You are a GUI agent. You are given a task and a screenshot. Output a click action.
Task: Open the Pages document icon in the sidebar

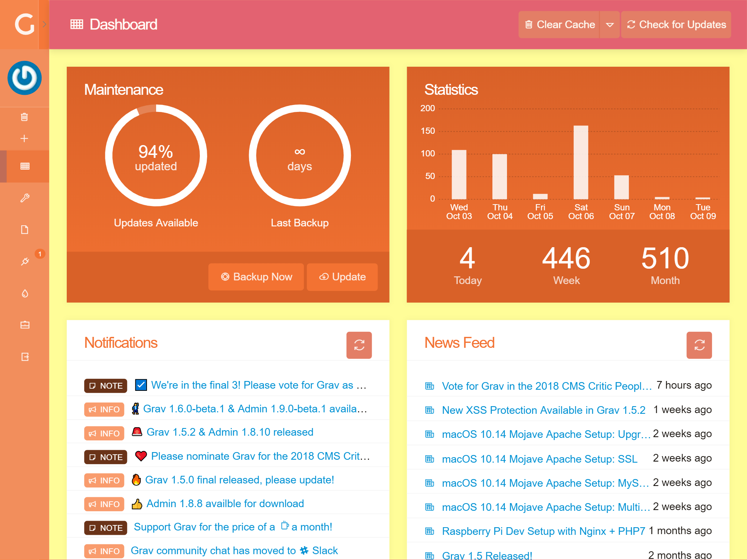pos(24,230)
